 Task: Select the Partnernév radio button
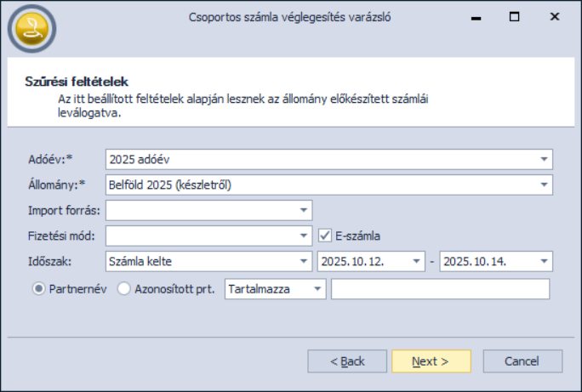tap(38, 289)
